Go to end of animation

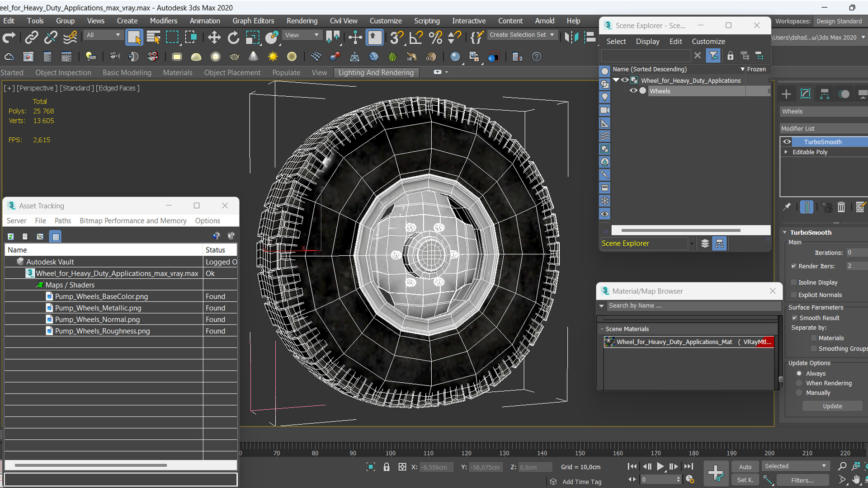(689, 467)
